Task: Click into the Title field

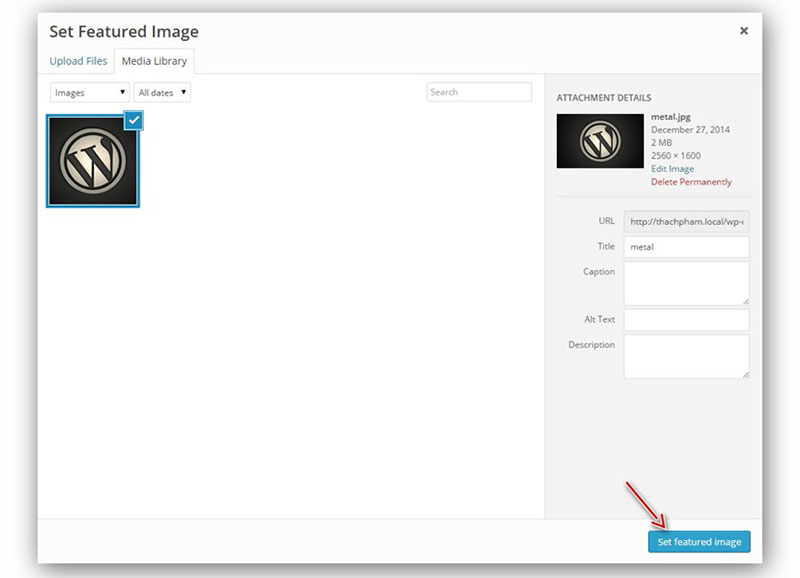Action: coord(686,247)
